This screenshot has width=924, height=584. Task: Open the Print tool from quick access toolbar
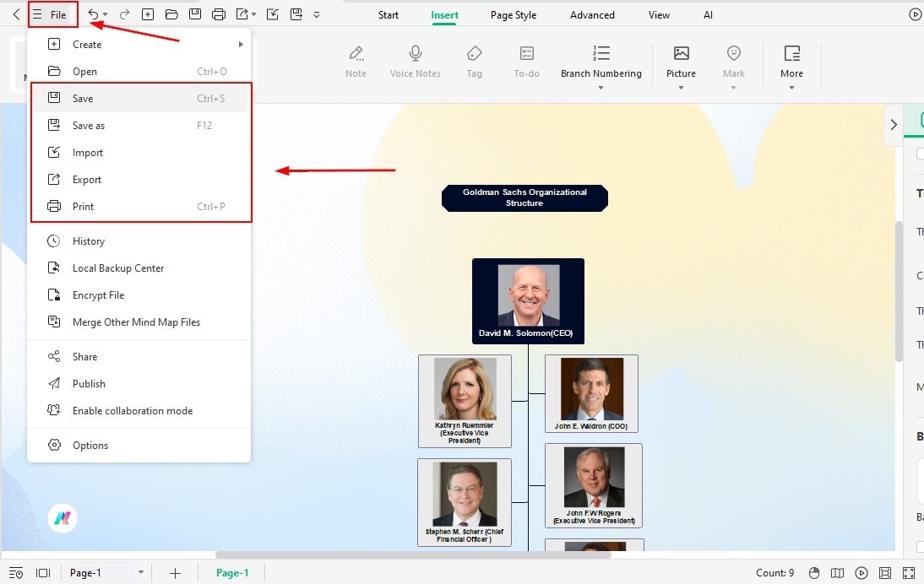coord(219,14)
